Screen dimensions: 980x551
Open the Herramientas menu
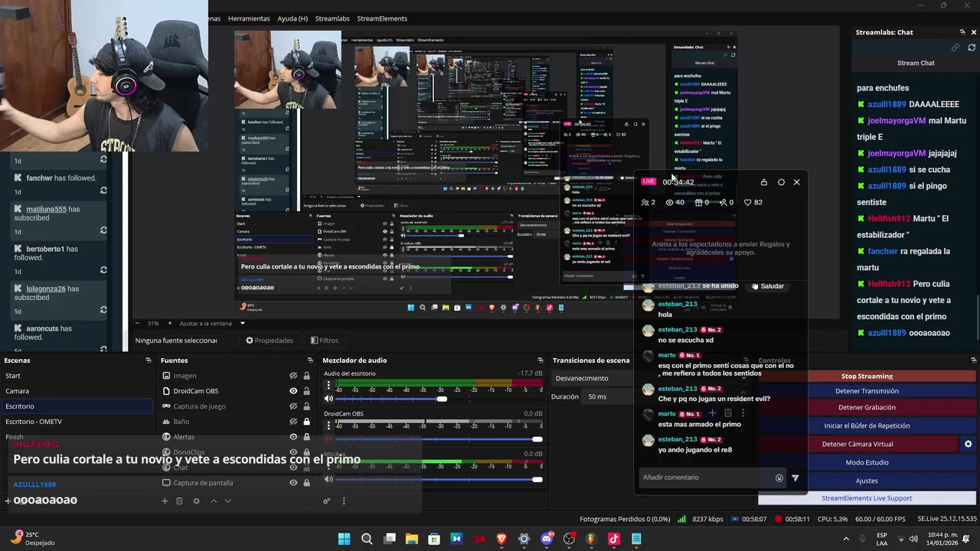pyautogui.click(x=249, y=18)
